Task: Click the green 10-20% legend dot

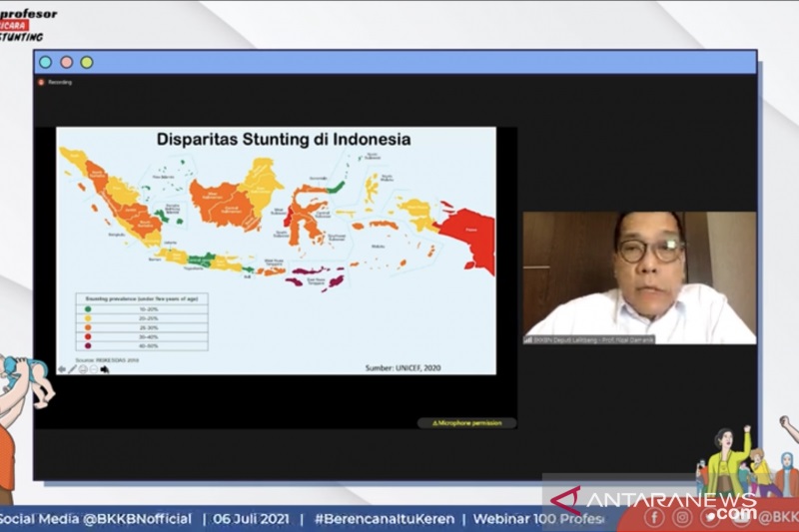Action: (x=88, y=310)
